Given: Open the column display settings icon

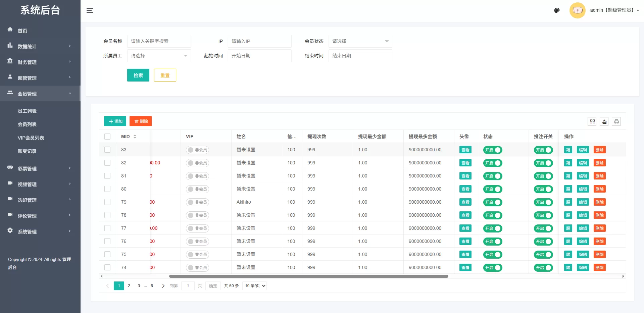Looking at the screenshot, I should pyautogui.click(x=592, y=121).
